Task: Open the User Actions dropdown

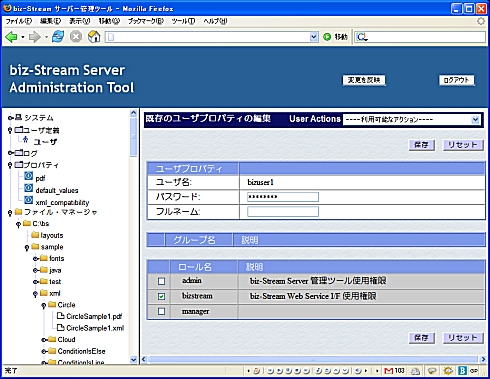Action: [412, 119]
